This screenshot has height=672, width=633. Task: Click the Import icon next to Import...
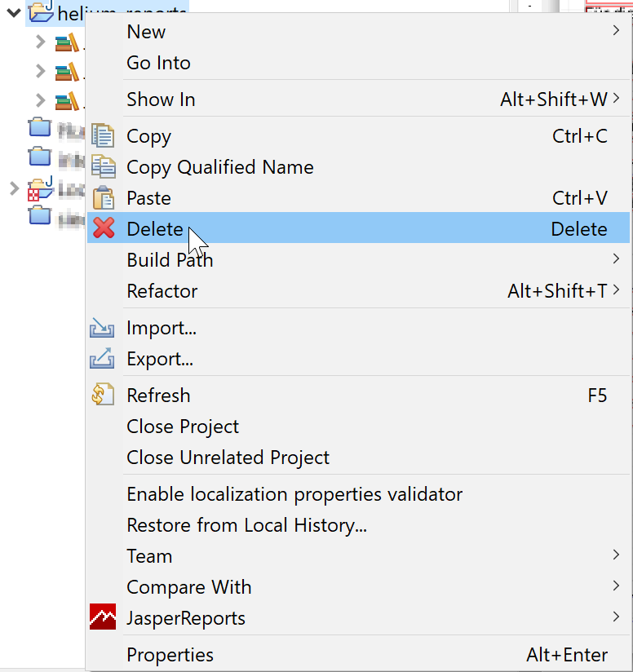click(103, 328)
